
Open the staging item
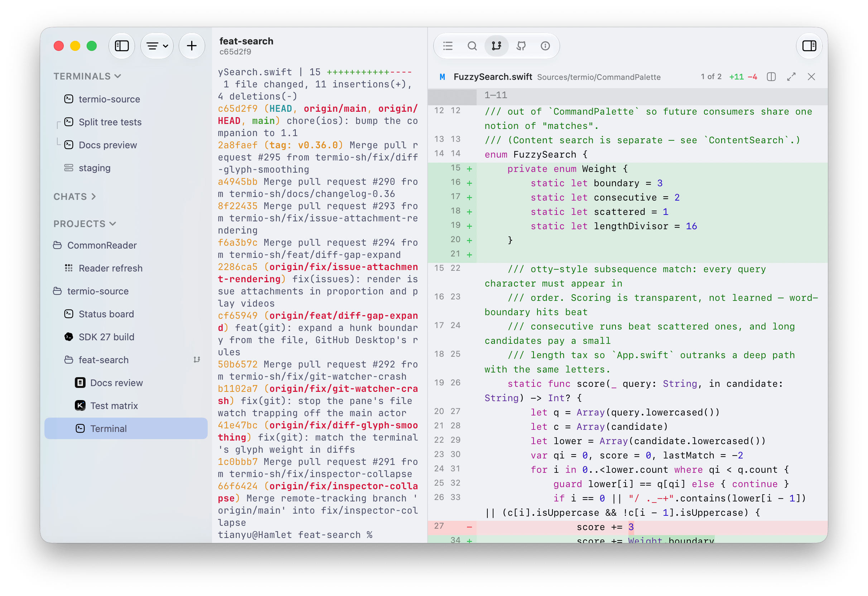(x=126, y=168)
